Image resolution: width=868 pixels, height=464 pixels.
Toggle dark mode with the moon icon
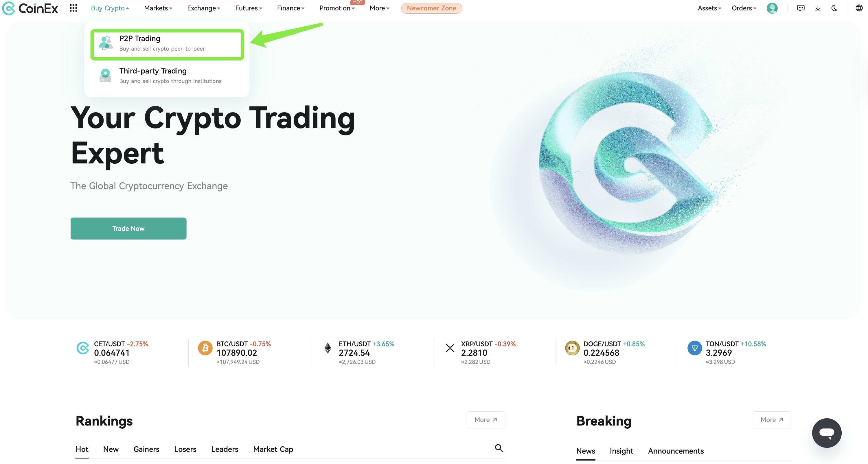[834, 8]
